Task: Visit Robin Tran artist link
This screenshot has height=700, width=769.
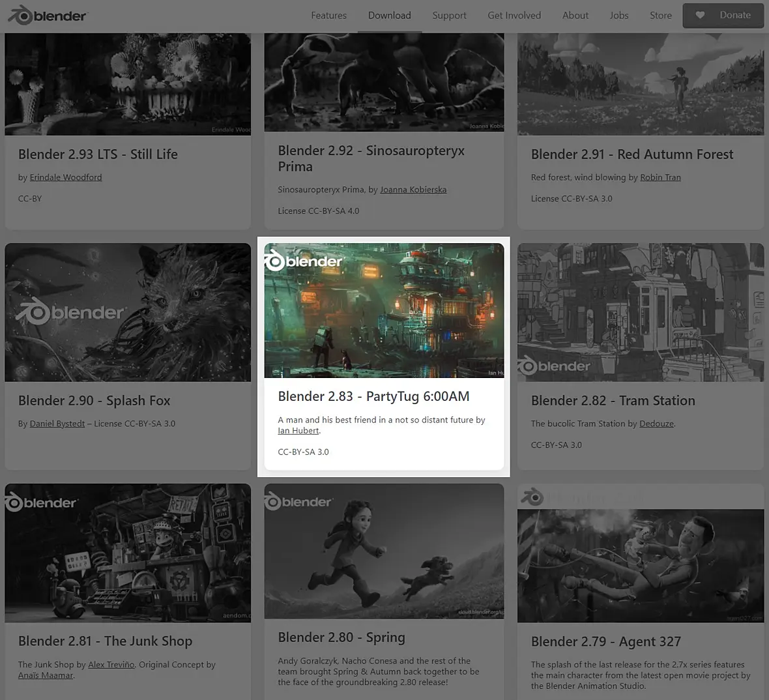Action: click(x=660, y=177)
